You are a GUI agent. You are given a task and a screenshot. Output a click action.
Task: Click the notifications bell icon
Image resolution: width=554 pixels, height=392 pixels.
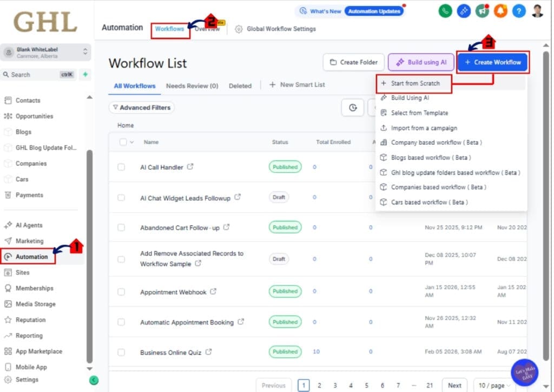pyautogui.click(x=500, y=10)
